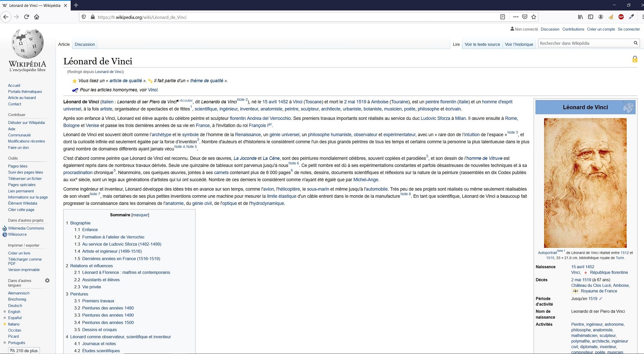Image resolution: width=644 pixels, height=354 pixels.
Task: Open the Michel-Ange article link
Action: tap(366, 180)
